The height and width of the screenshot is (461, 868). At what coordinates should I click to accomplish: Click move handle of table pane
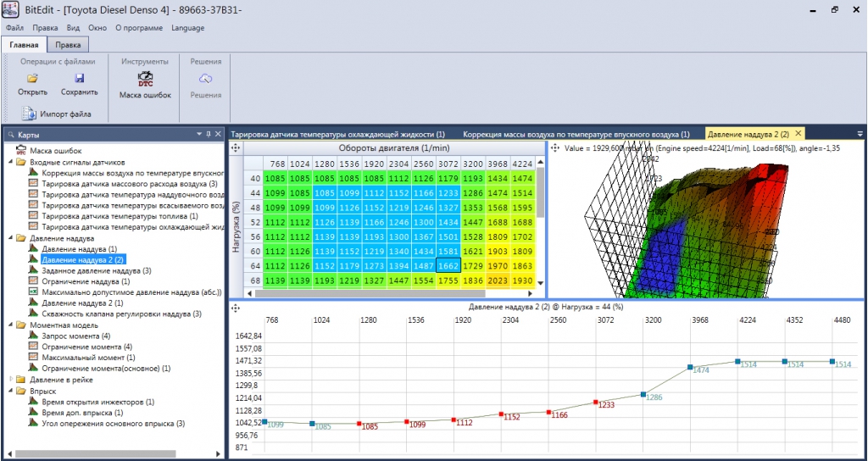236,147
